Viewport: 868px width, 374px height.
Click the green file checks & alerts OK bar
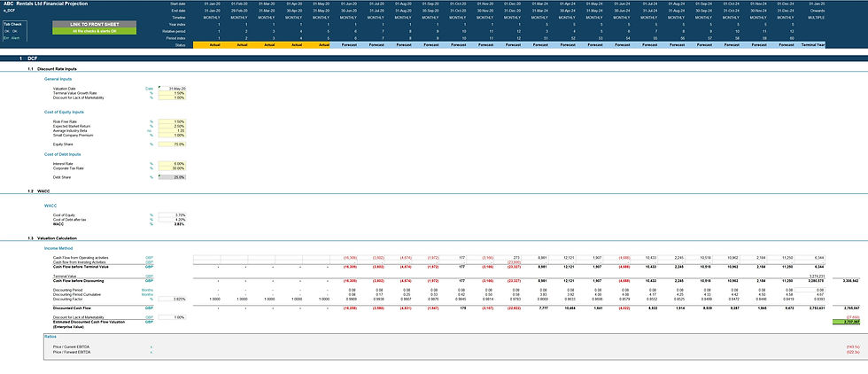point(94,32)
